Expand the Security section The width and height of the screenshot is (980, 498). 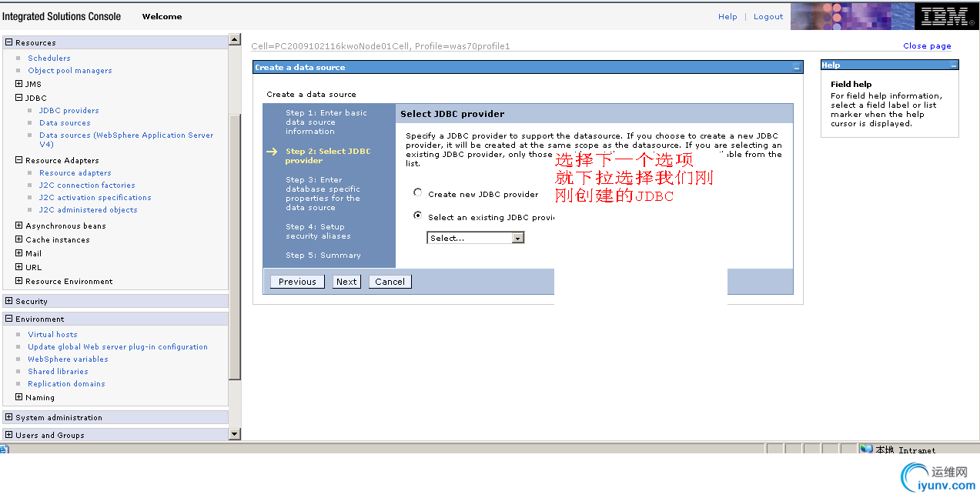(x=8, y=301)
